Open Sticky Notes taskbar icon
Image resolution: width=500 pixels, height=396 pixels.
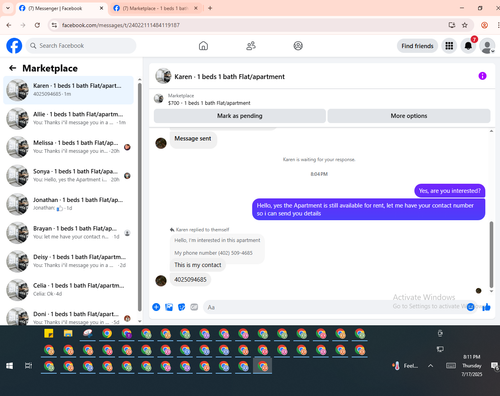[49, 333]
